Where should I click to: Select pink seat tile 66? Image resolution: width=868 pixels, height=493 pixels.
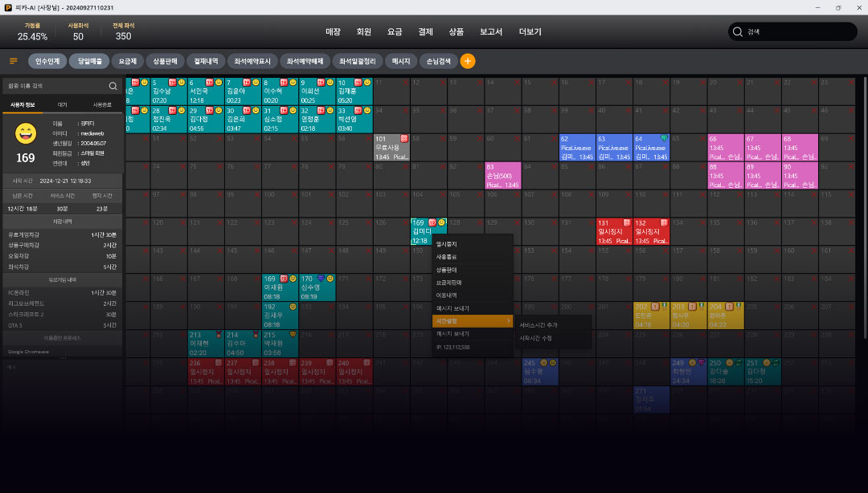tap(724, 148)
